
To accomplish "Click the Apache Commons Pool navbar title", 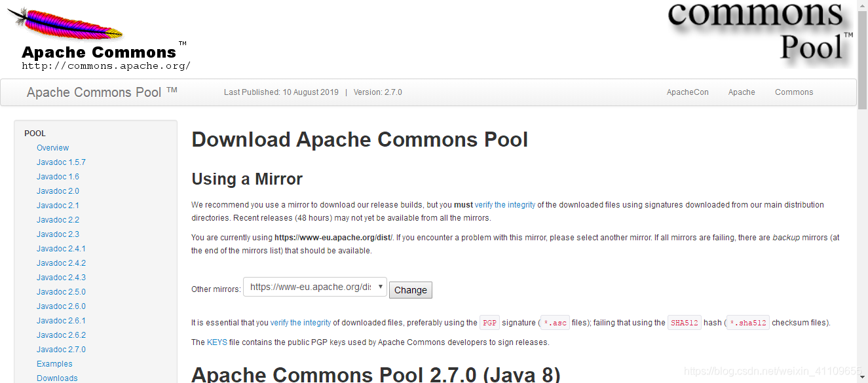I will tap(102, 92).
